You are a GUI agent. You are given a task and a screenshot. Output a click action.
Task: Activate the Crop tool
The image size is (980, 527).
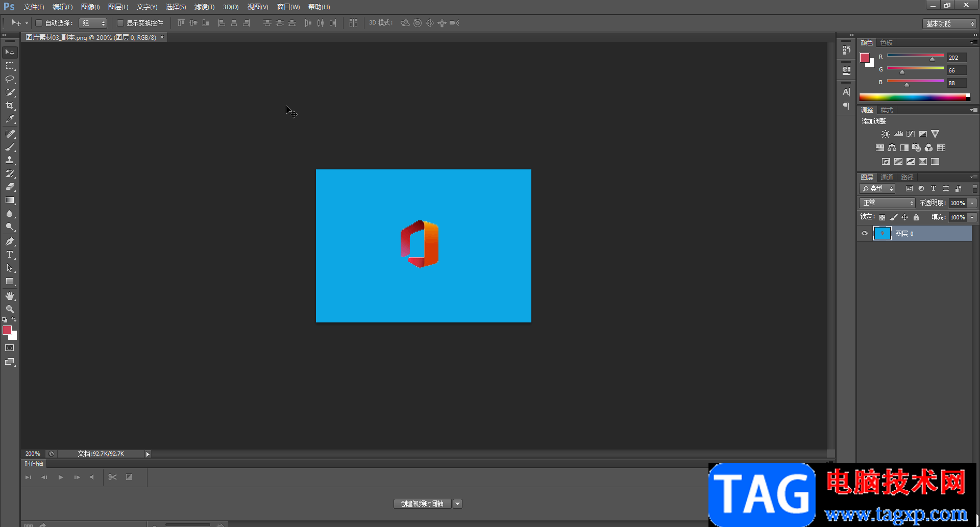pyautogui.click(x=10, y=106)
